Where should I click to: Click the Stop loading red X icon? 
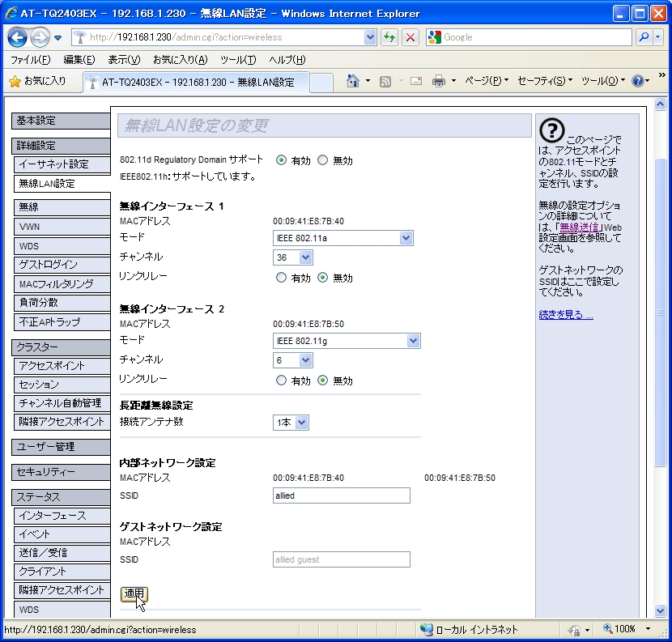point(410,37)
